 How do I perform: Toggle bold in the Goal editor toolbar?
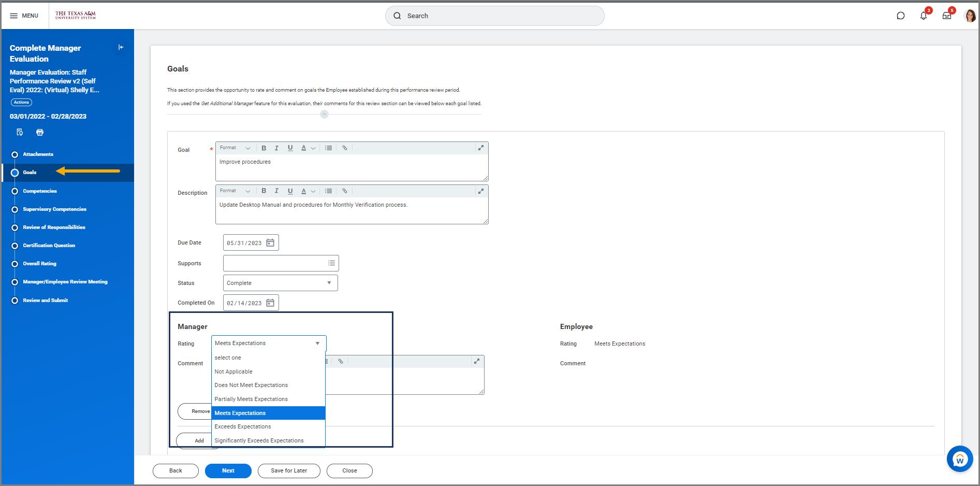264,148
